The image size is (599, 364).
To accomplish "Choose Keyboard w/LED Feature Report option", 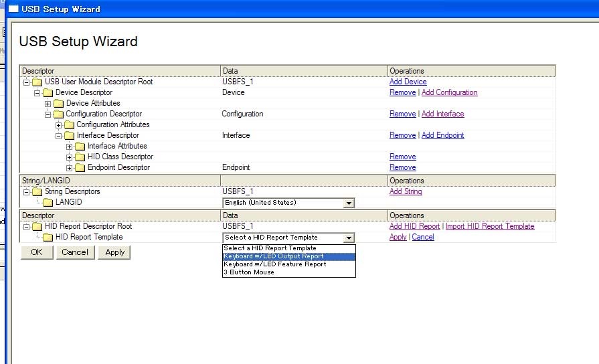I will (275, 264).
